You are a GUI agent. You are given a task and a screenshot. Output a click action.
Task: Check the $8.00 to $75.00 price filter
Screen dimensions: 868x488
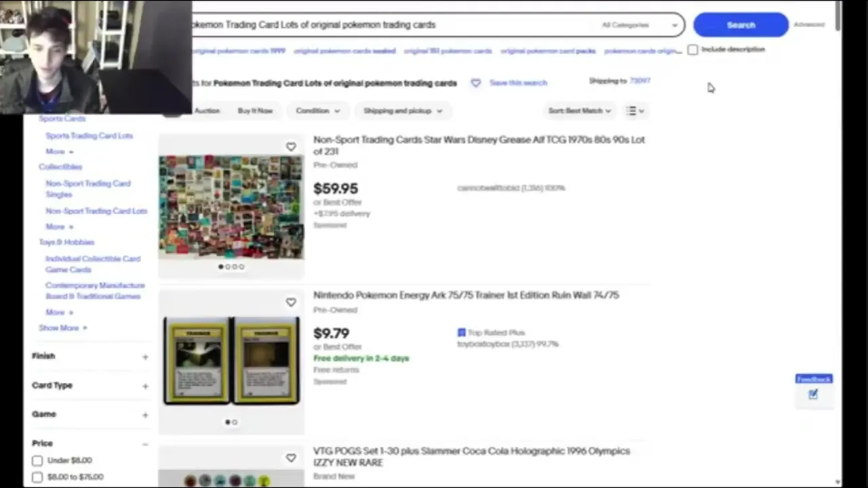coord(37,477)
